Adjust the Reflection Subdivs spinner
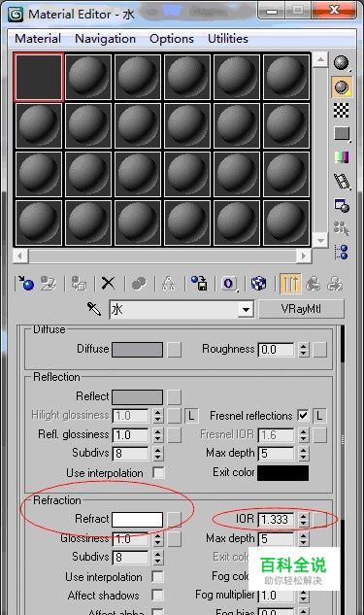Screen dimensions: 364x615 click(157, 454)
